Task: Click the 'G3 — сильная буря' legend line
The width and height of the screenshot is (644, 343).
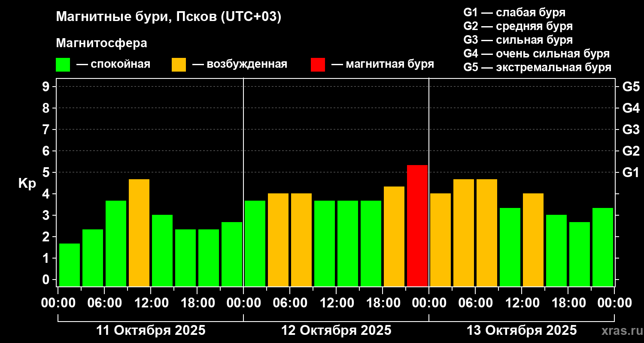Action: [518, 40]
